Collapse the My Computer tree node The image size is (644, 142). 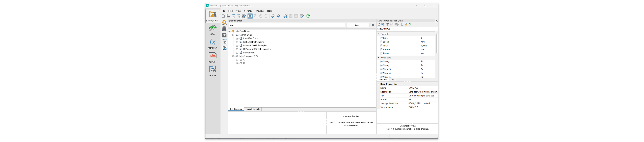click(x=233, y=56)
